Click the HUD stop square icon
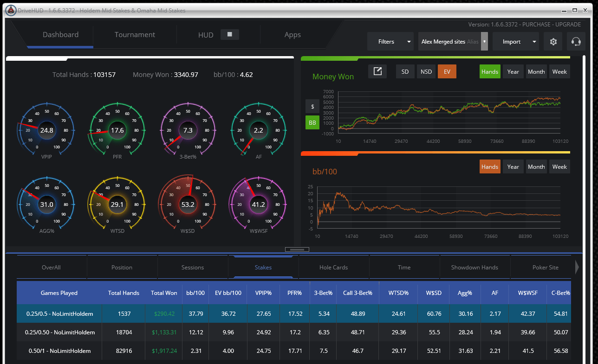Screen dimensions: 598x364 pos(230,34)
